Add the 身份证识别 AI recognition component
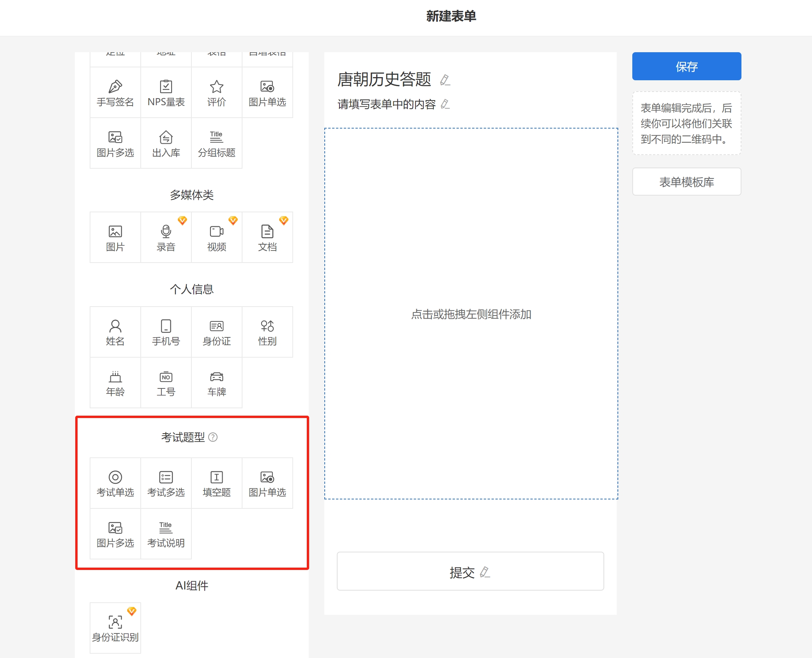Screen dimensions: 812x658 [x=115, y=628]
